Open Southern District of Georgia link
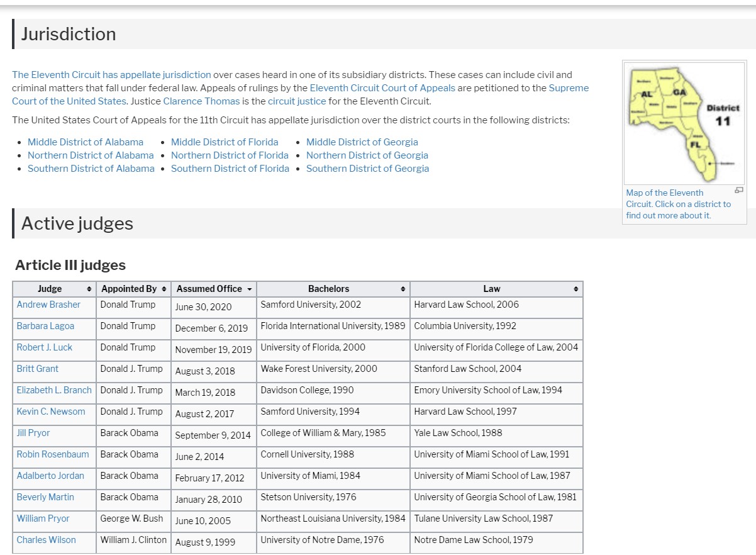 368,169
